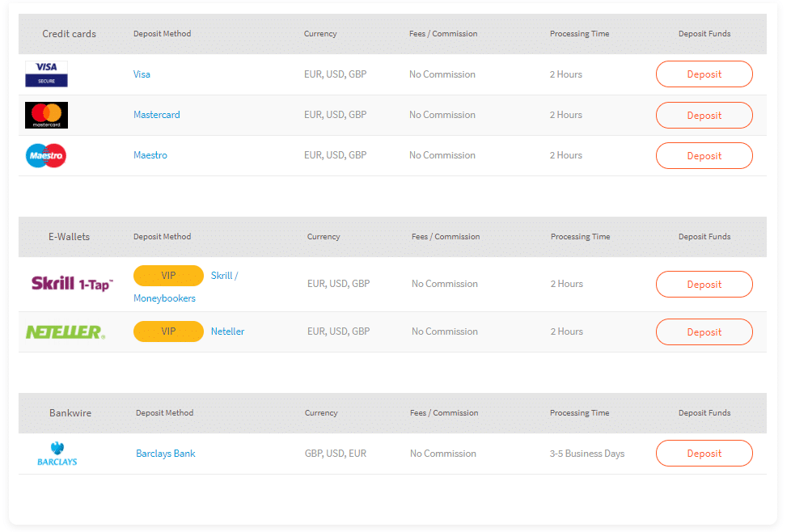The width and height of the screenshot is (791, 532).
Task: Open the Skrill / Moneybookers link
Action: (186, 287)
